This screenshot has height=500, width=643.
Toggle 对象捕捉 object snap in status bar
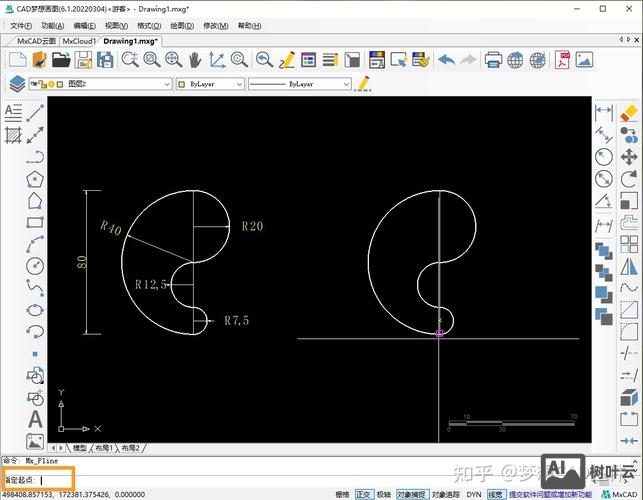[x=412, y=494]
